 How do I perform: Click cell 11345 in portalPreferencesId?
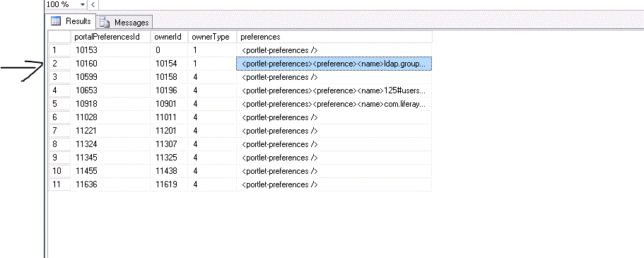[x=110, y=158]
